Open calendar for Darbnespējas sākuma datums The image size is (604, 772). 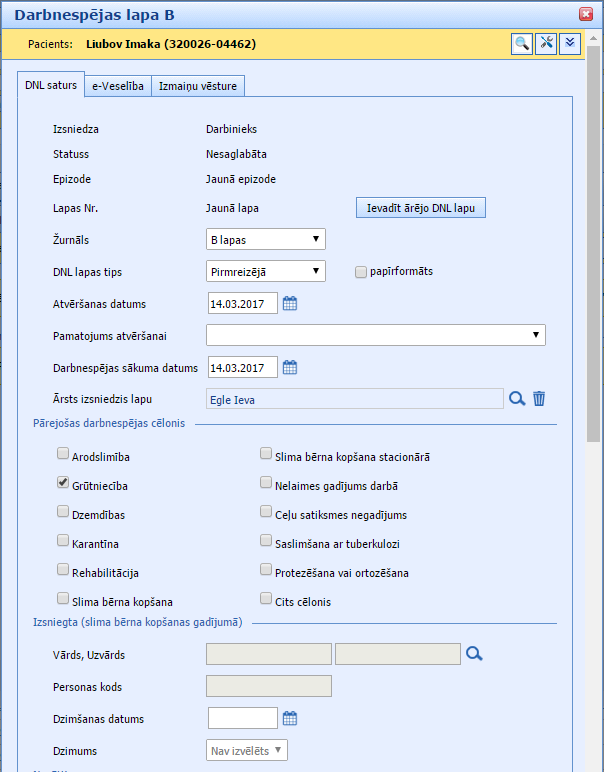tap(290, 367)
